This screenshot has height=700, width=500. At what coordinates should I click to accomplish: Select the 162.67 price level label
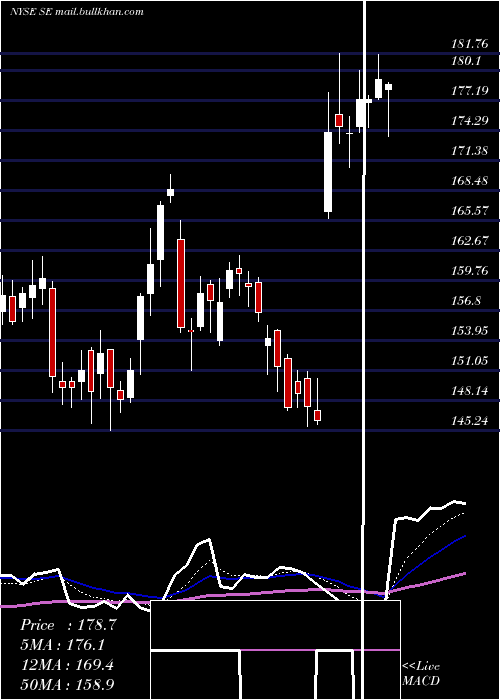tap(469, 241)
